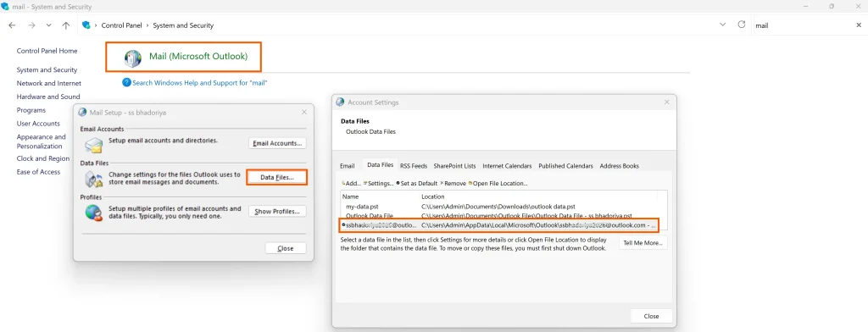Open User Accounts category
The image size is (868, 332).
38,124
